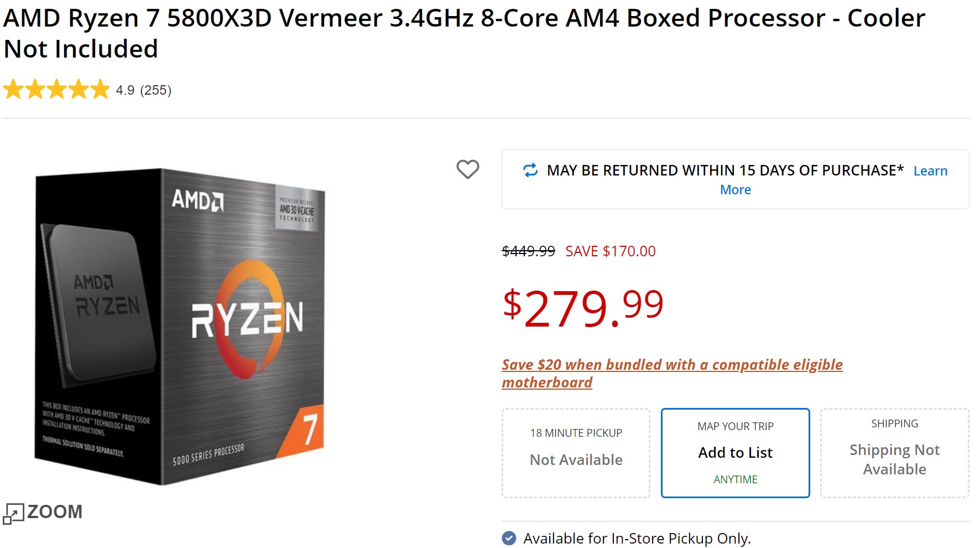Choose Map Your Trip Add to List
Viewport: 980px width, 548px height.
pyautogui.click(x=735, y=453)
